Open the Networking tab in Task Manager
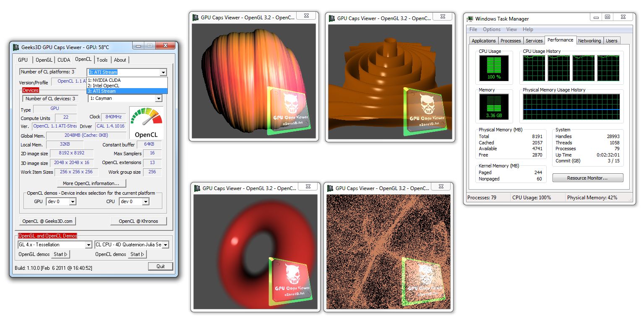 click(589, 41)
